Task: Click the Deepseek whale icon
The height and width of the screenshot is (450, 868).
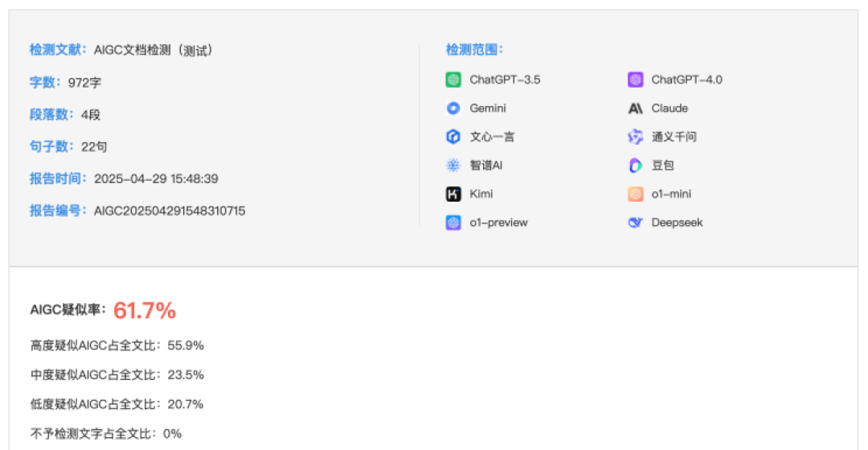Action: tap(636, 223)
